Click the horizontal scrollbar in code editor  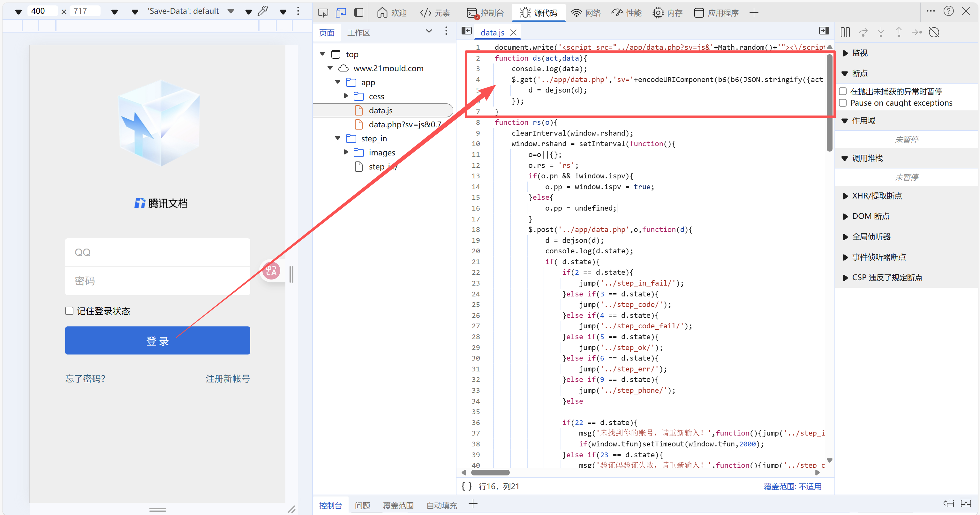coord(490,472)
